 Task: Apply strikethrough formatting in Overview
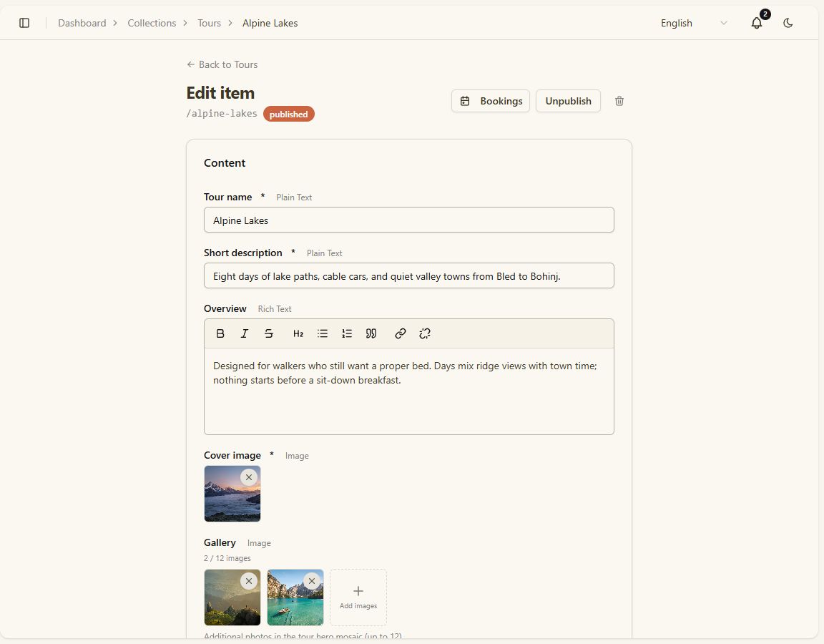(x=268, y=333)
